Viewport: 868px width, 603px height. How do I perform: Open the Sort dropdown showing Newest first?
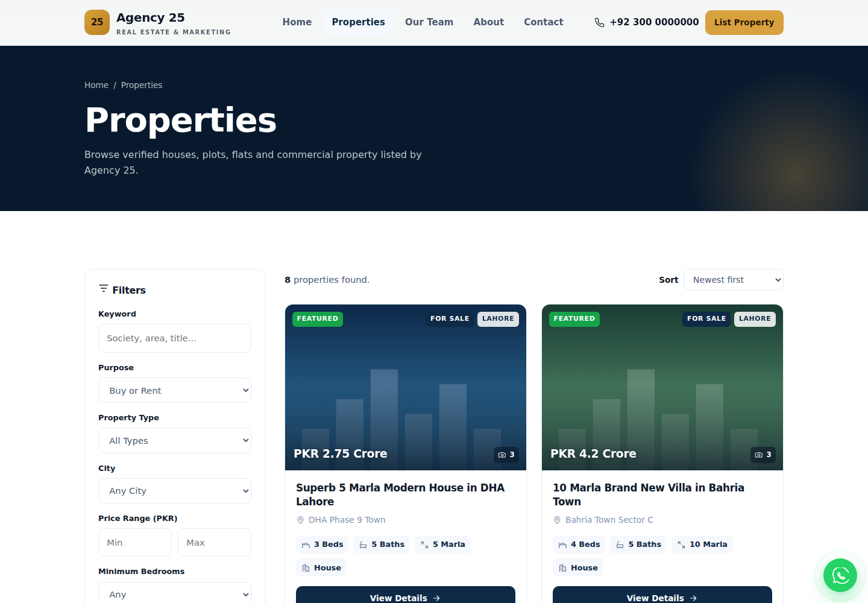734,280
